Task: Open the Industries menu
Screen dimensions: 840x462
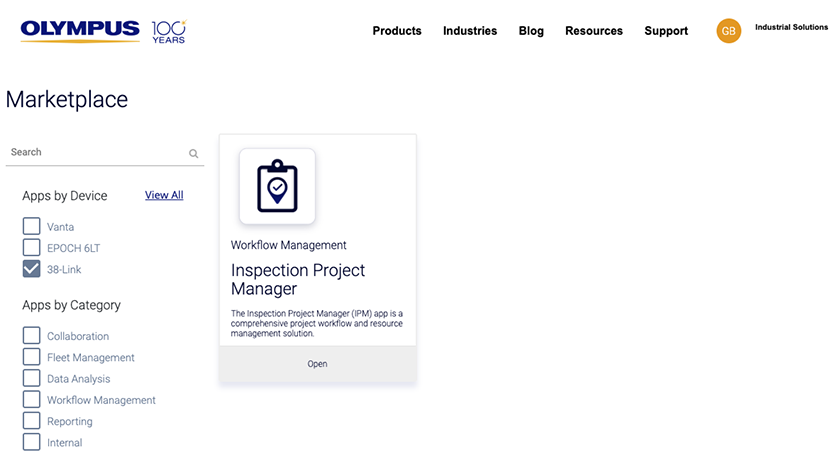Action: [x=470, y=31]
